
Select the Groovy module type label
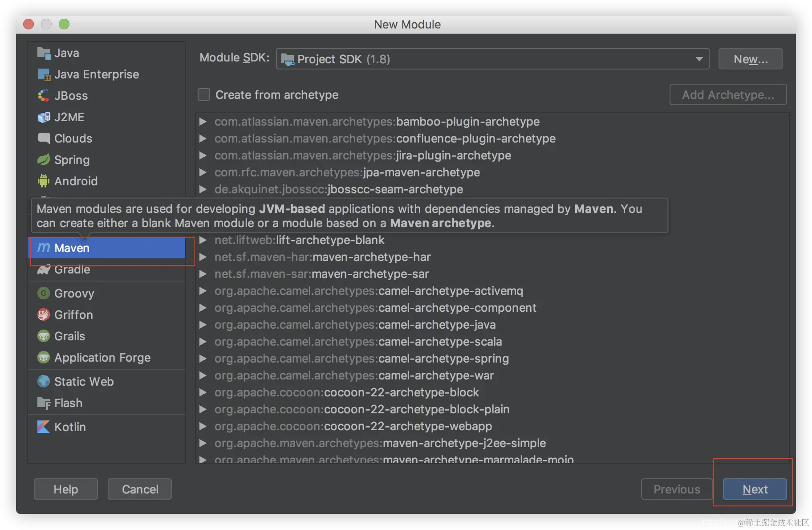coord(74,294)
